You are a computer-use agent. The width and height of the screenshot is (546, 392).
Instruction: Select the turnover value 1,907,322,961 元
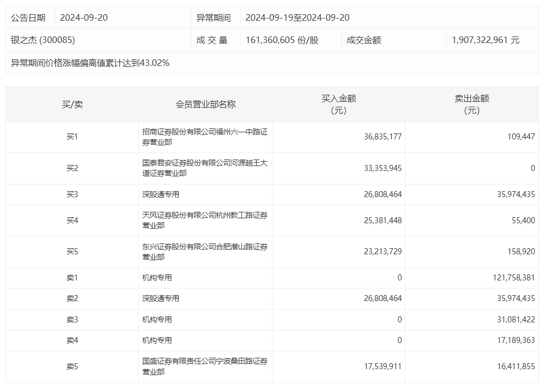pos(486,40)
